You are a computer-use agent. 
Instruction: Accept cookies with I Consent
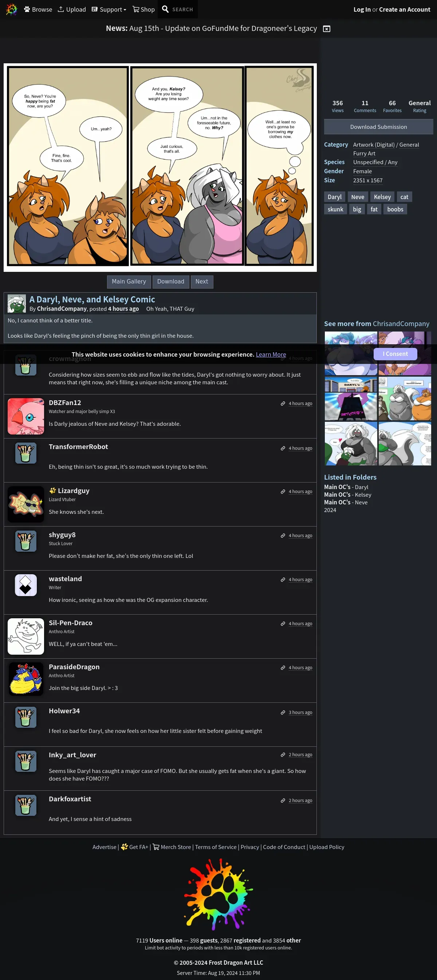(395, 354)
